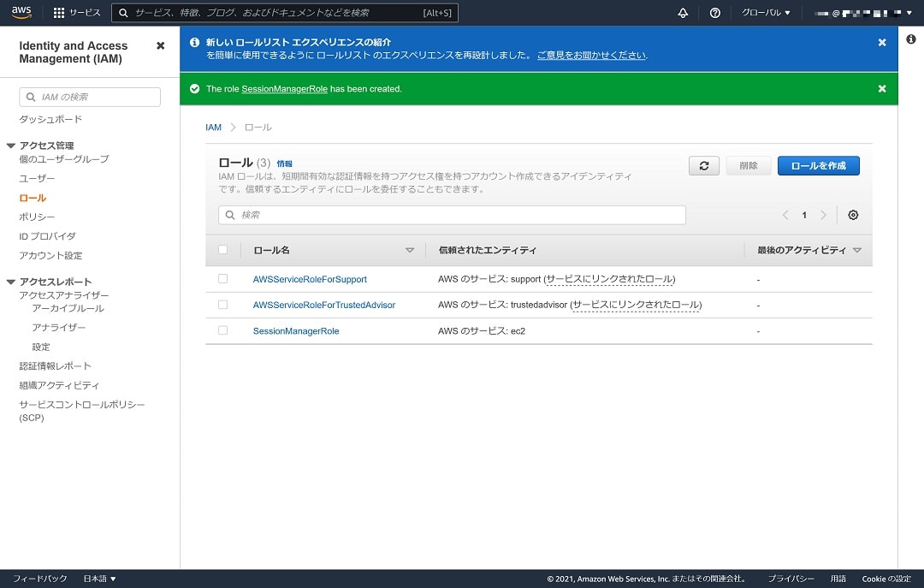Click the success check icon in green banner
Image resolution: width=924 pixels, height=588 pixels.
(x=194, y=88)
